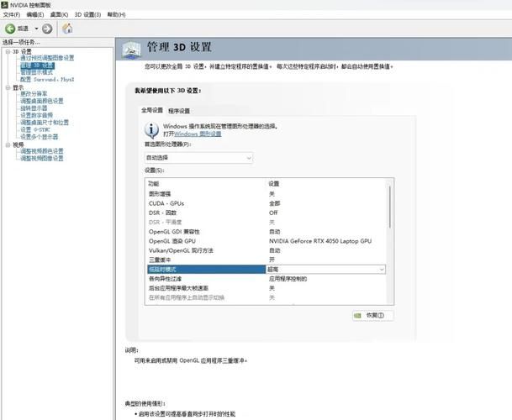Open the 文件(F) menu

click(x=11, y=15)
